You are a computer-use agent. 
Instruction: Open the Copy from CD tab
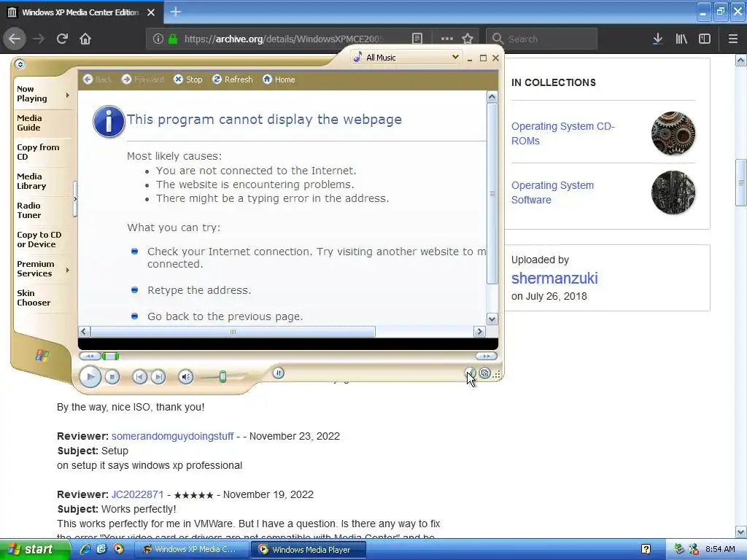[42, 152]
